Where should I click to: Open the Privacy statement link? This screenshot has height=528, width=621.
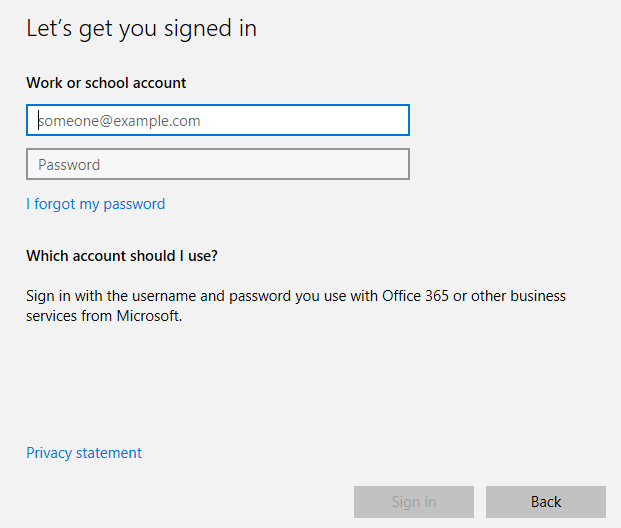pos(84,453)
